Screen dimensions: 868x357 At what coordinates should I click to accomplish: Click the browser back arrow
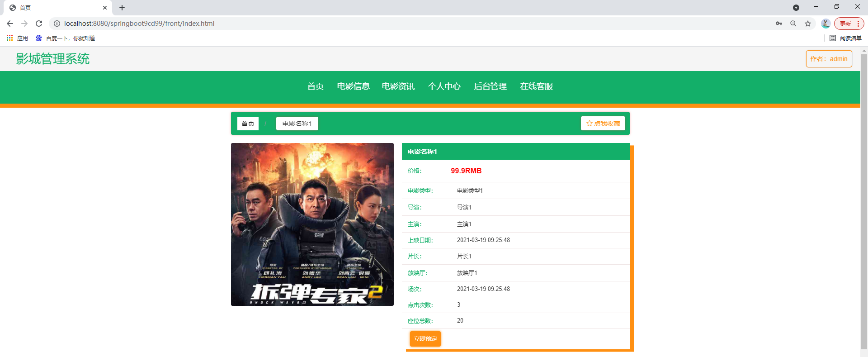(x=10, y=24)
